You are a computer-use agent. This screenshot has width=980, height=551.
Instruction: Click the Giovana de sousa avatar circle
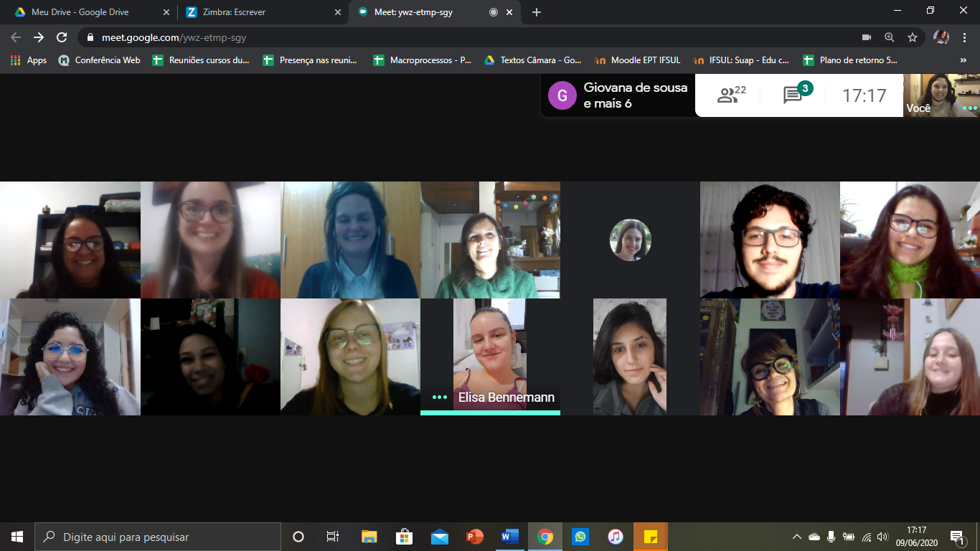[562, 95]
